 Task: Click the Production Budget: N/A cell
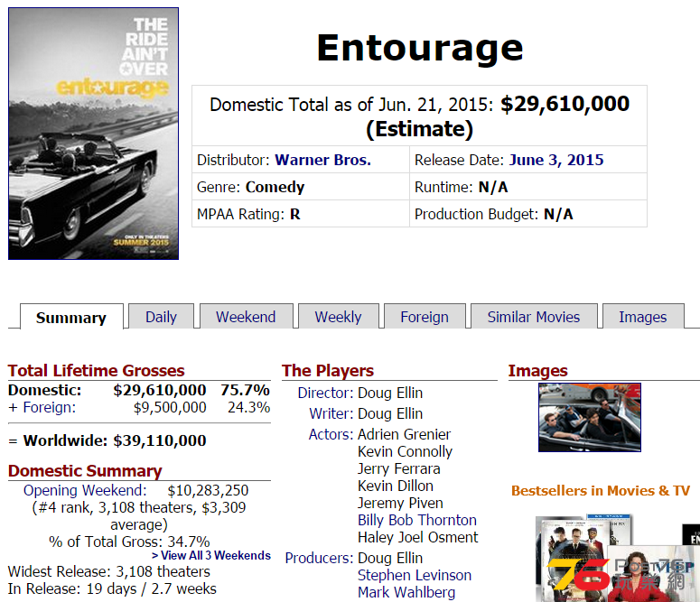tap(528, 214)
